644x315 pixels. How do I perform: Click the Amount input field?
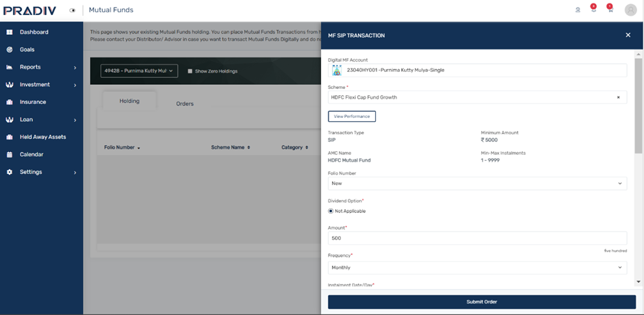pos(477,238)
